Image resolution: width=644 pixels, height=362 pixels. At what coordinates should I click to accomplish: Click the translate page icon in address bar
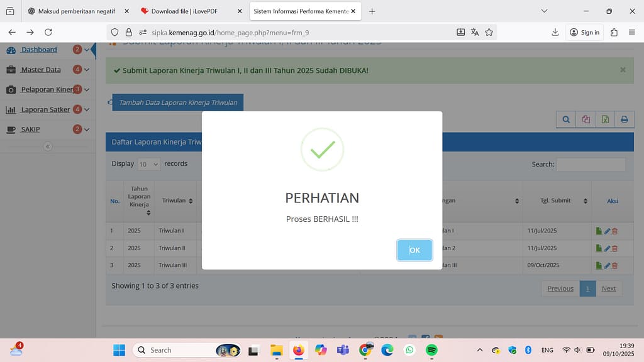tap(475, 32)
